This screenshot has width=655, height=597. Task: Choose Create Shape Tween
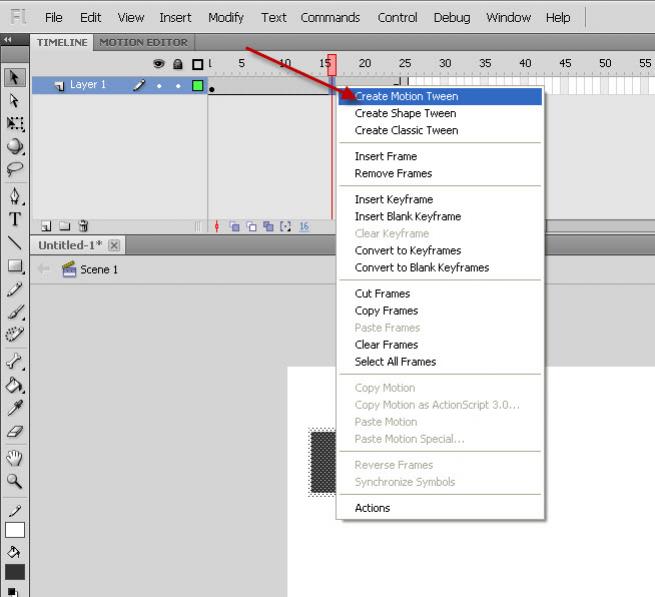click(x=440, y=113)
